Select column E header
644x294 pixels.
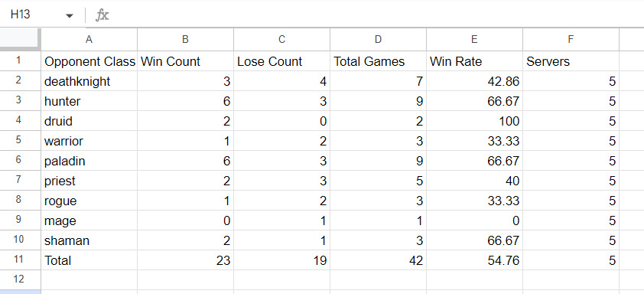point(474,40)
